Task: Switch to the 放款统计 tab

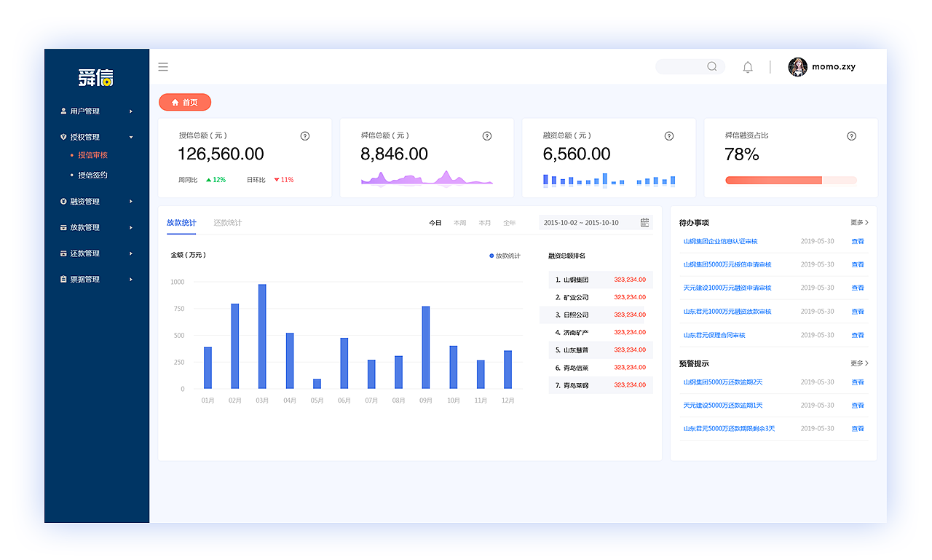Action: (x=181, y=223)
